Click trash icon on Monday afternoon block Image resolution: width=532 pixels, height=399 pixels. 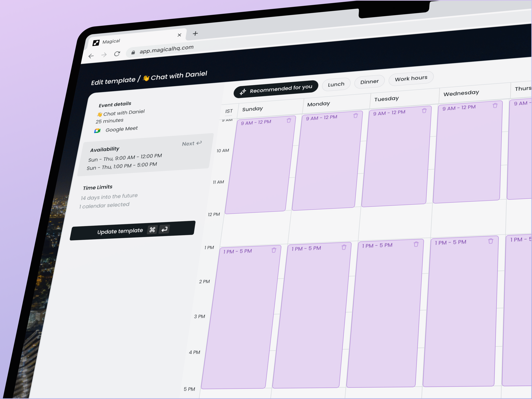[344, 247]
